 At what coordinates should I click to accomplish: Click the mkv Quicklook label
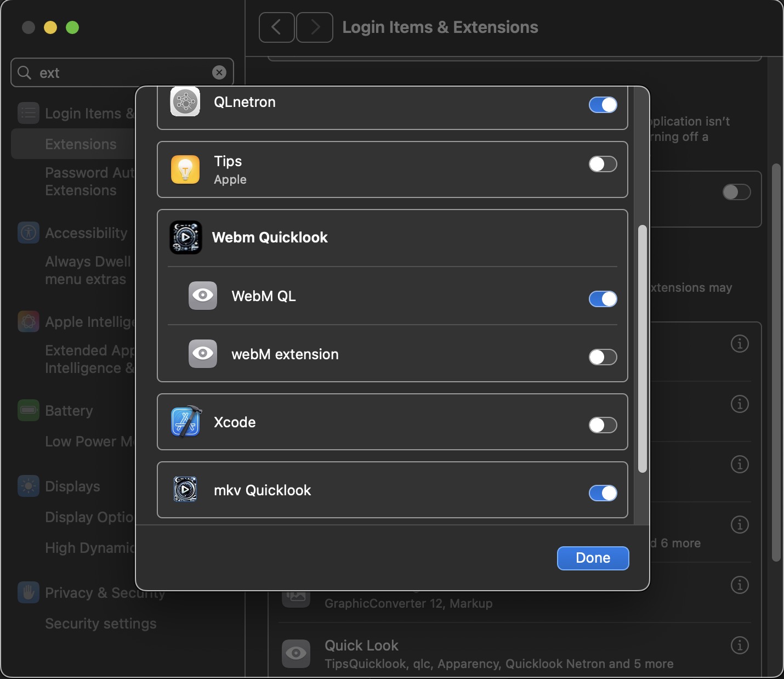click(262, 490)
